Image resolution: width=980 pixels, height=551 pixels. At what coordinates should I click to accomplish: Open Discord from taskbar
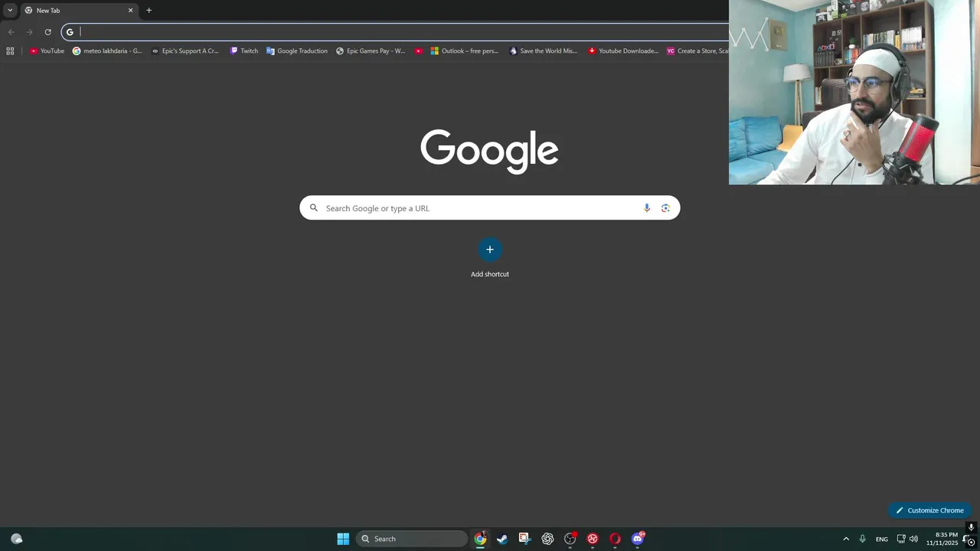tap(638, 539)
